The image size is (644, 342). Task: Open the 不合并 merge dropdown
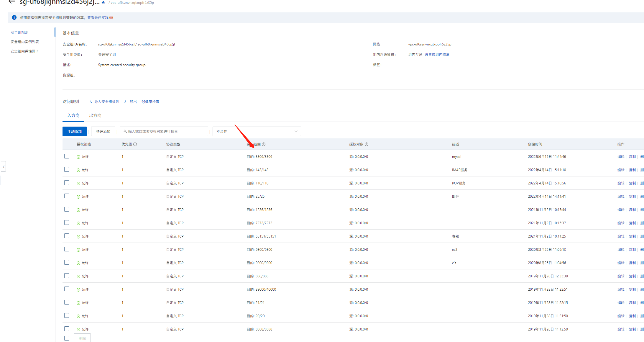coord(257,131)
